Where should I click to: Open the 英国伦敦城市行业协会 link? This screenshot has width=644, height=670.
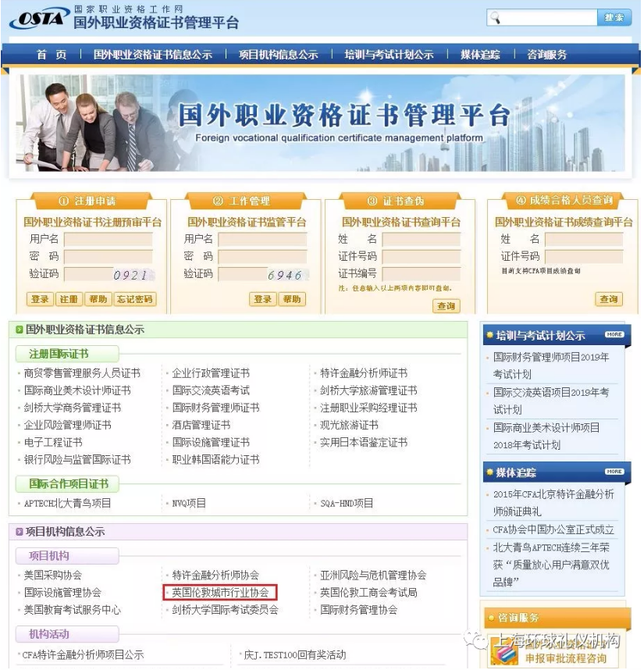(x=220, y=593)
